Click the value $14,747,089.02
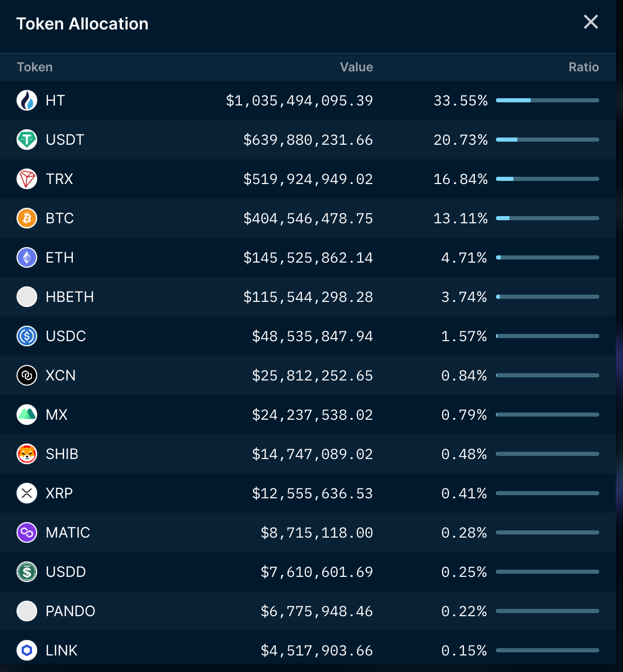This screenshot has width=623, height=672. [313, 454]
